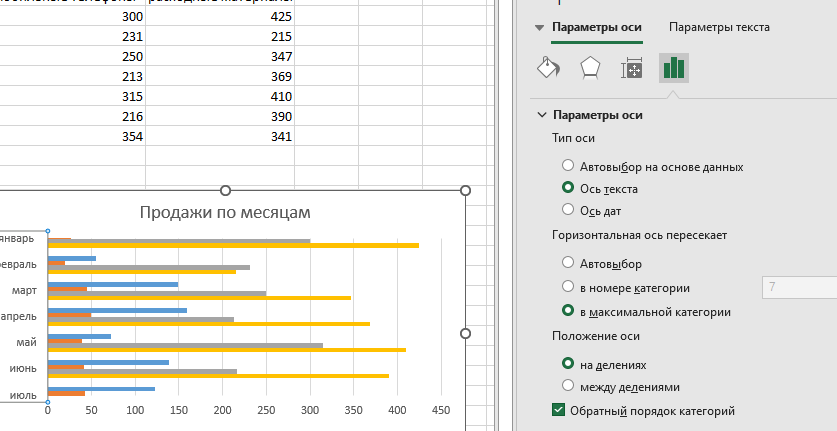Image resolution: width=837 pixels, height=431 pixels.
Task: Select the Ось текста radio option
Action: [x=568, y=188]
